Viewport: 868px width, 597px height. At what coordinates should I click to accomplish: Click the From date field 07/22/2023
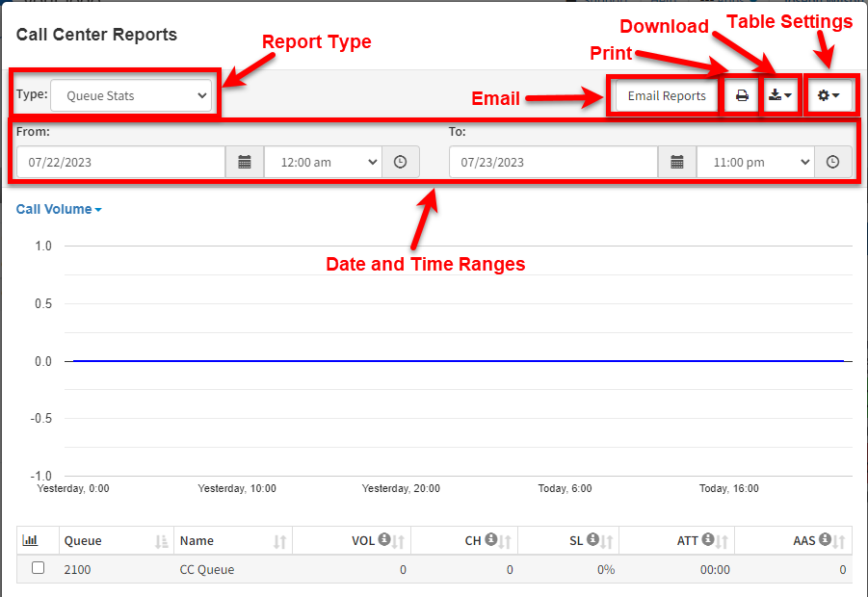pyautogui.click(x=121, y=162)
